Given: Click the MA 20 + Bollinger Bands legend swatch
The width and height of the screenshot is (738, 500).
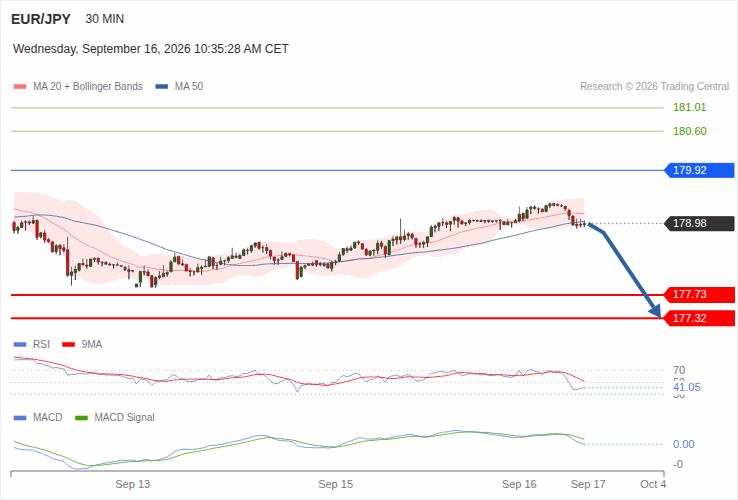Looking at the screenshot, I should click(20, 87).
